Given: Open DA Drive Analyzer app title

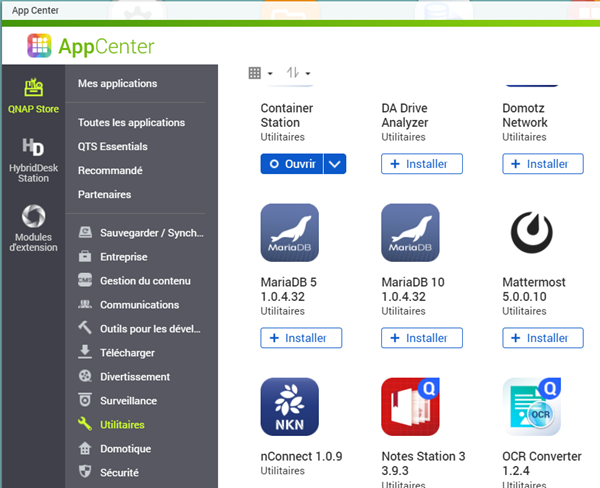Looking at the screenshot, I should (x=405, y=115).
